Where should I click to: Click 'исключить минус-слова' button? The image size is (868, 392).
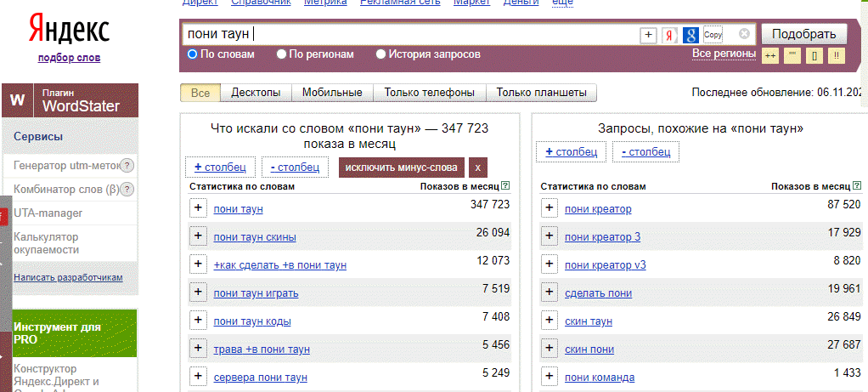(402, 167)
